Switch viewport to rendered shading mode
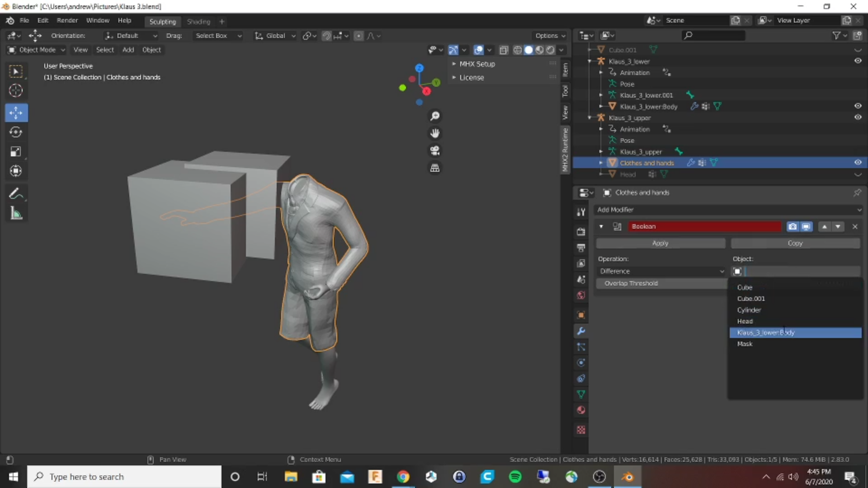The height and width of the screenshot is (488, 868). pos(551,50)
